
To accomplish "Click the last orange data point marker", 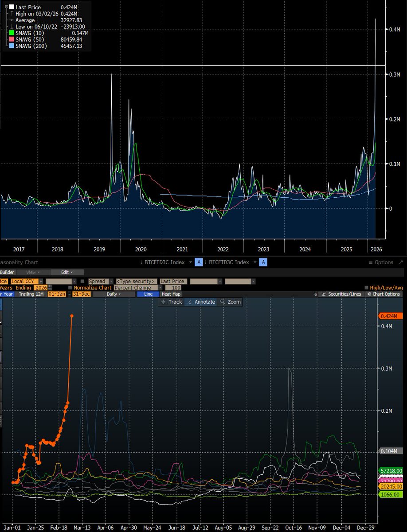I will coord(72,316).
